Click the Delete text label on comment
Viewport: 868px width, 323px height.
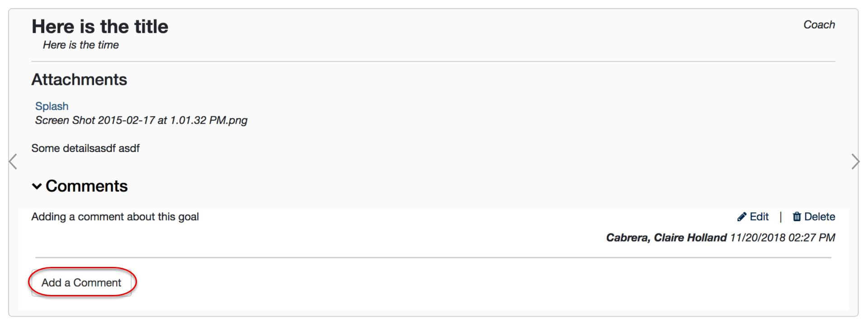[819, 217]
